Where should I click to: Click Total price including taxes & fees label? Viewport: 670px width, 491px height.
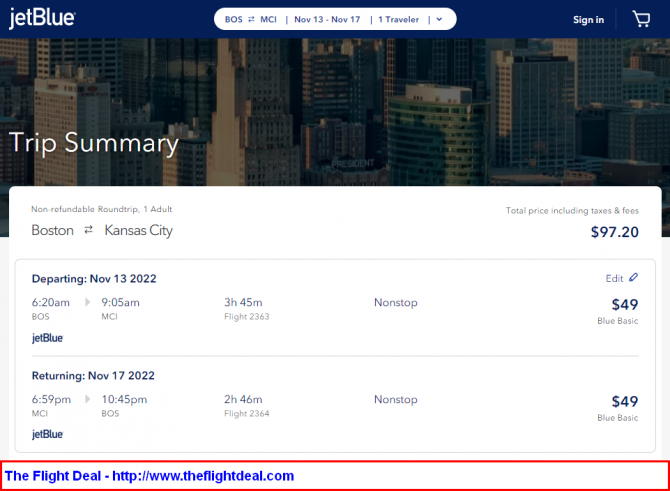click(572, 211)
